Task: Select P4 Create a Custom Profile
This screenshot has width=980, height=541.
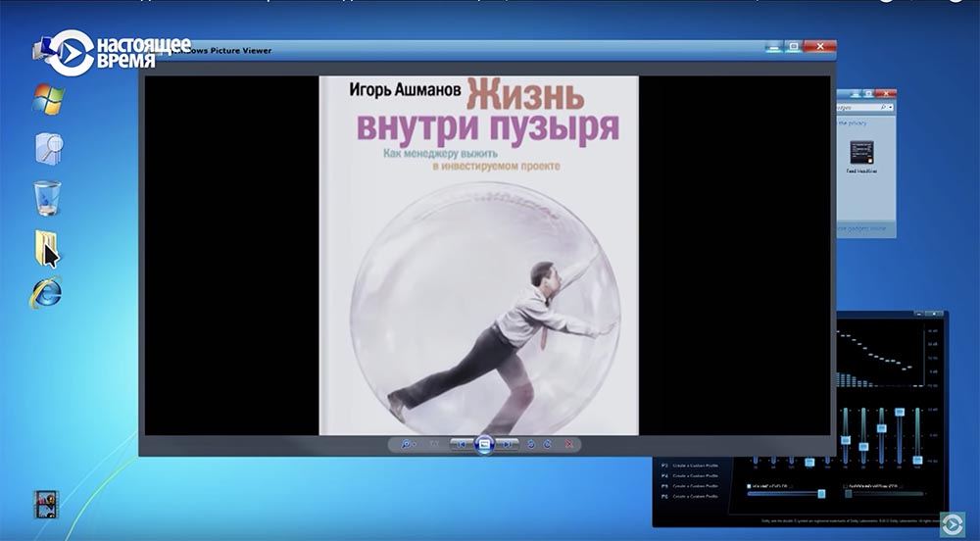Action: click(x=690, y=476)
